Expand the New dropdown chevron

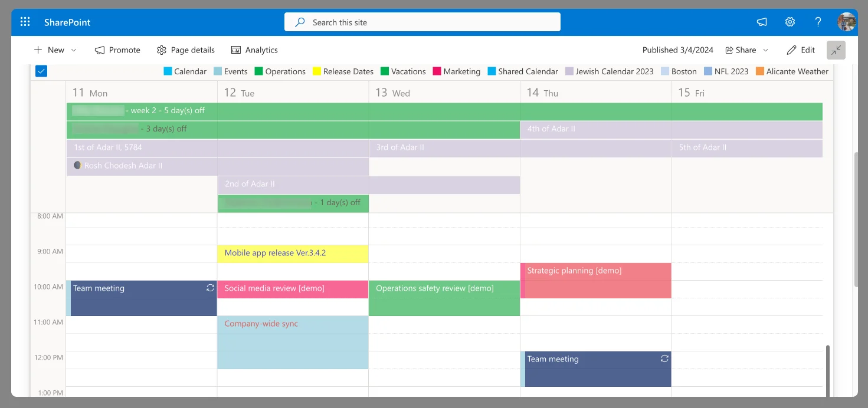[x=74, y=50]
